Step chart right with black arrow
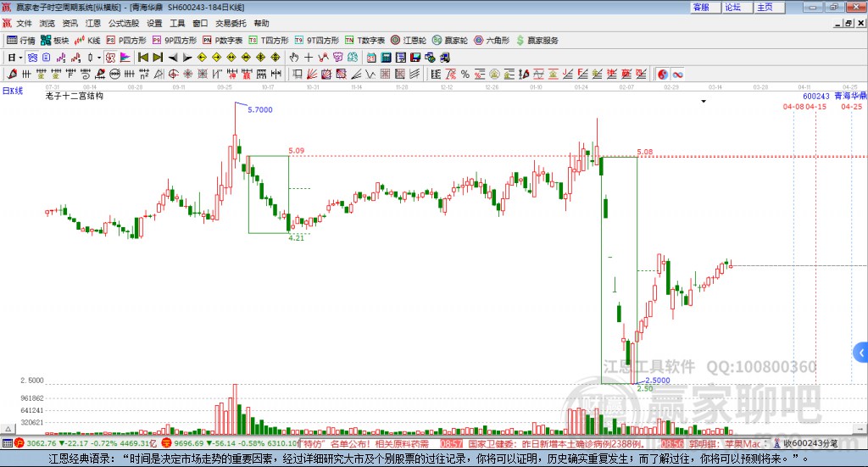 [187, 58]
